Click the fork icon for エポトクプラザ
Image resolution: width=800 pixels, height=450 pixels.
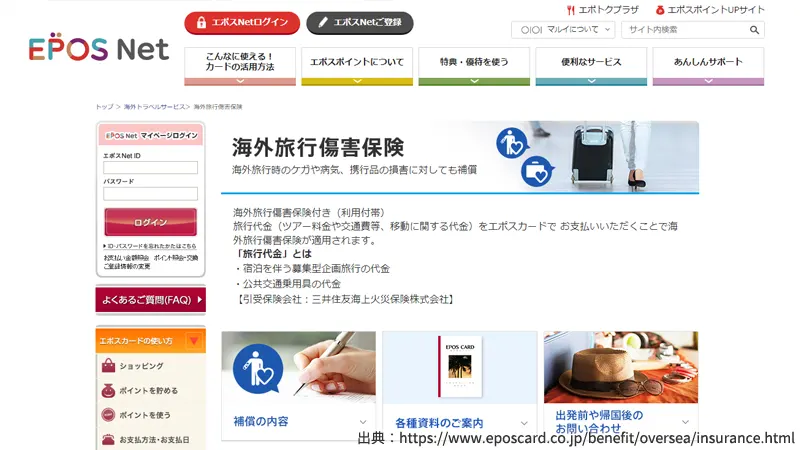tap(570, 10)
